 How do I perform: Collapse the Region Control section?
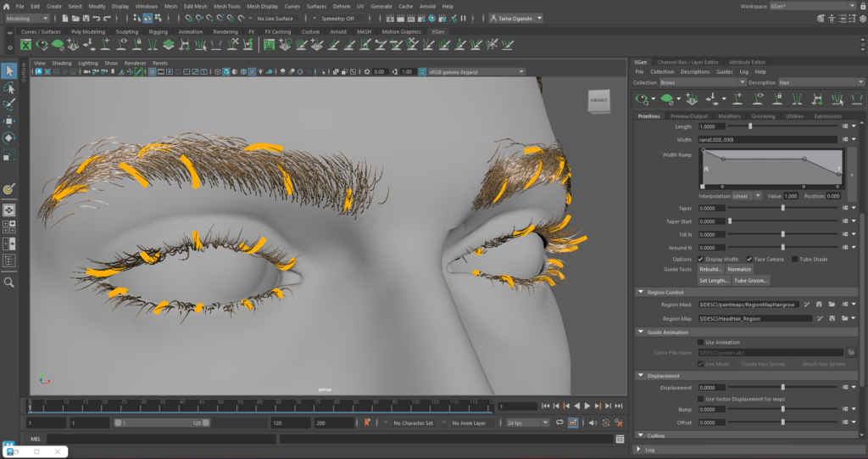(x=640, y=292)
